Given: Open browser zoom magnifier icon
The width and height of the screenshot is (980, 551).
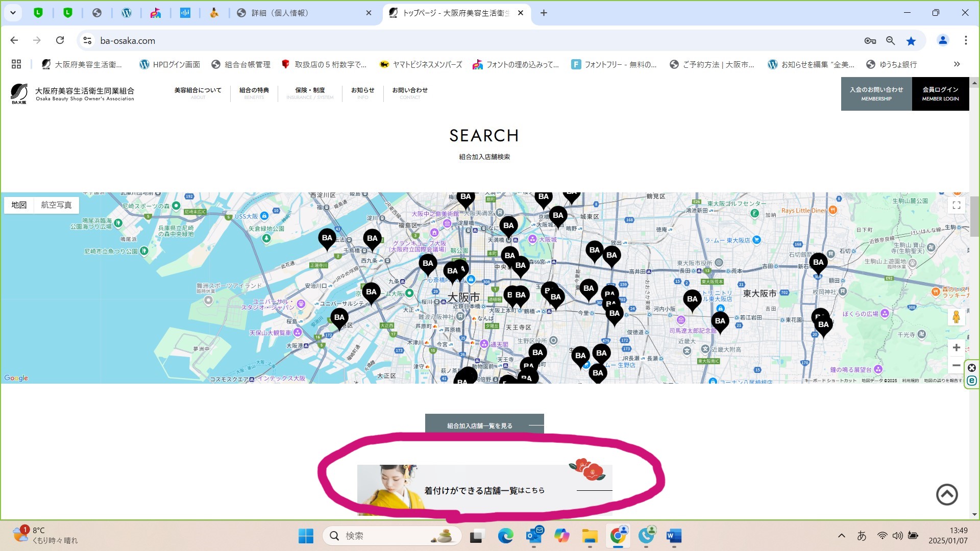Looking at the screenshot, I should pyautogui.click(x=890, y=41).
